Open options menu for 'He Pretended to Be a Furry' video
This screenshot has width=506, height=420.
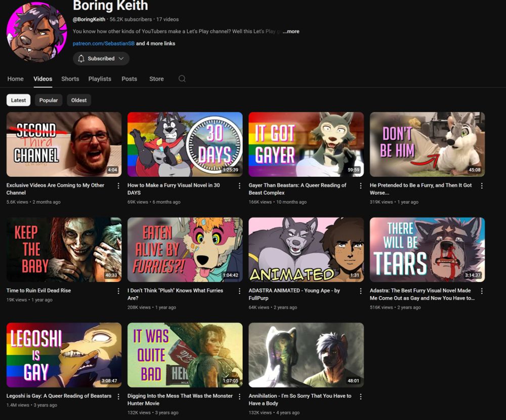pyautogui.click(x=482, y=186)
